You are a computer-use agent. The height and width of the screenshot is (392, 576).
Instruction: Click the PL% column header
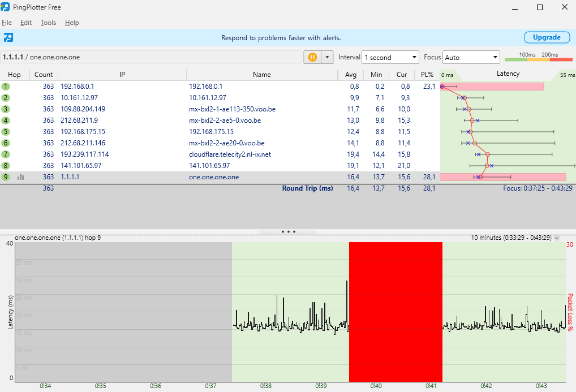click(x=427, y=75)
